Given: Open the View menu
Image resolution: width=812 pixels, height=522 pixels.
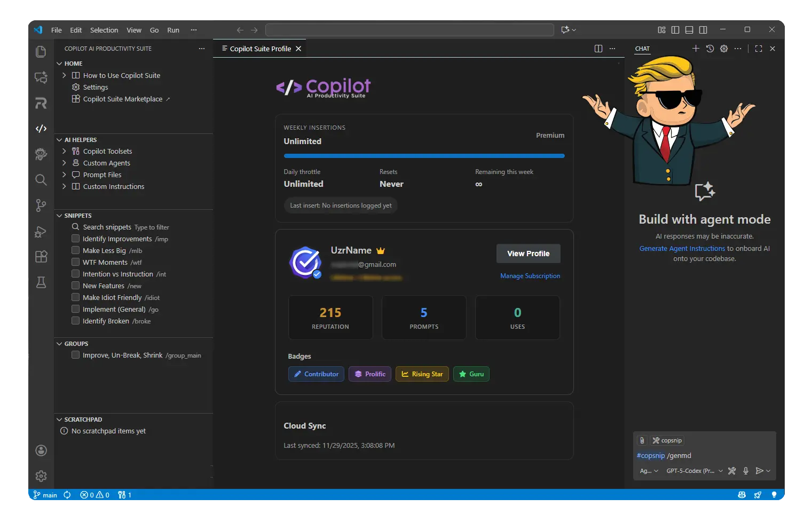Looking at the screenshot, I should [134, 30].
